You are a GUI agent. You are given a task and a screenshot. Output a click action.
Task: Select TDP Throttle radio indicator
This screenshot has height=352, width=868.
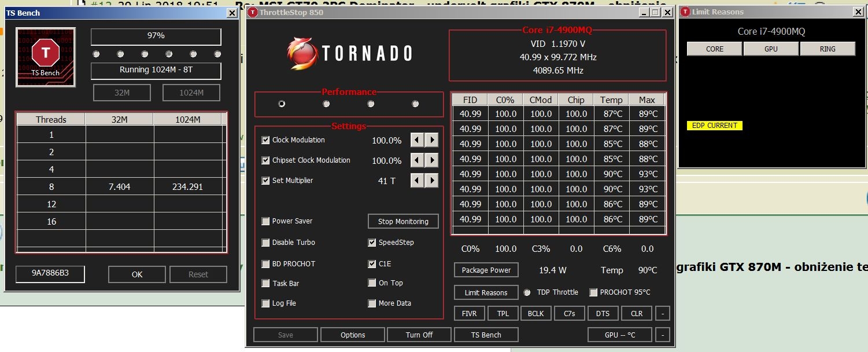tap(527, 292)
